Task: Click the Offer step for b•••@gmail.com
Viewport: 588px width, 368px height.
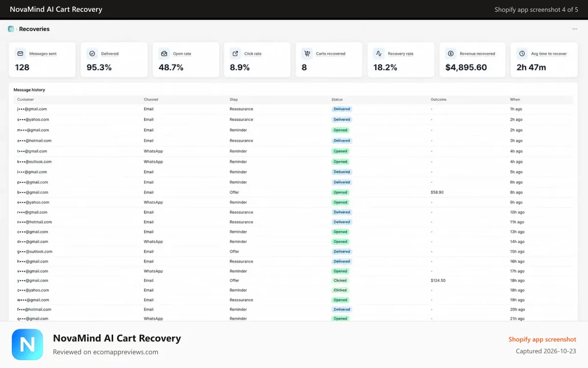Action: pyautogui.click(x=234, y=192)
